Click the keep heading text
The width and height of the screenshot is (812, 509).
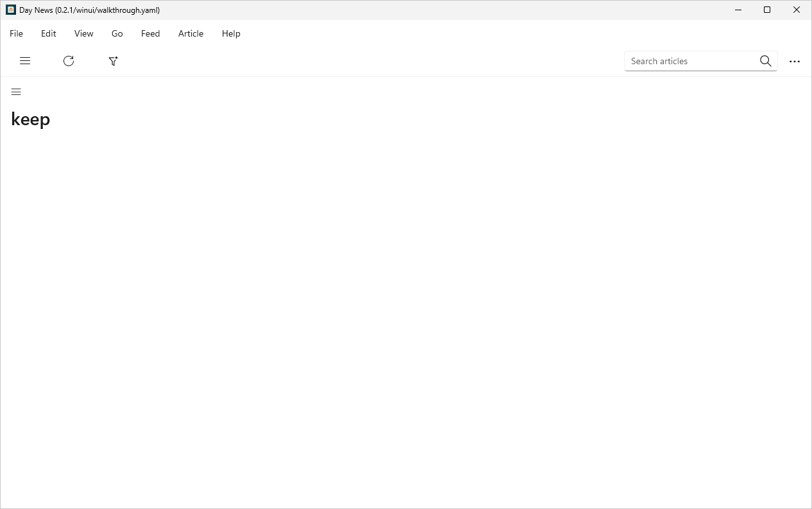pyautogui.click(x=30, y=119)
